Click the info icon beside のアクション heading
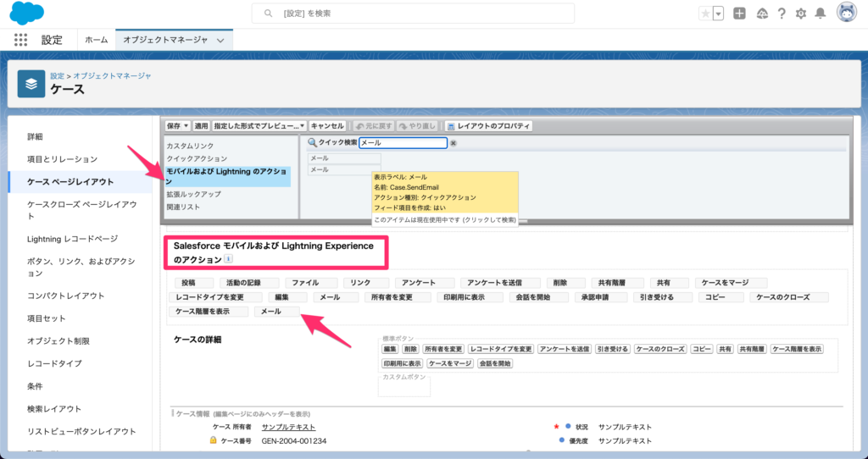The width and height of the screenshot is (868, 459). coord(228,259)
